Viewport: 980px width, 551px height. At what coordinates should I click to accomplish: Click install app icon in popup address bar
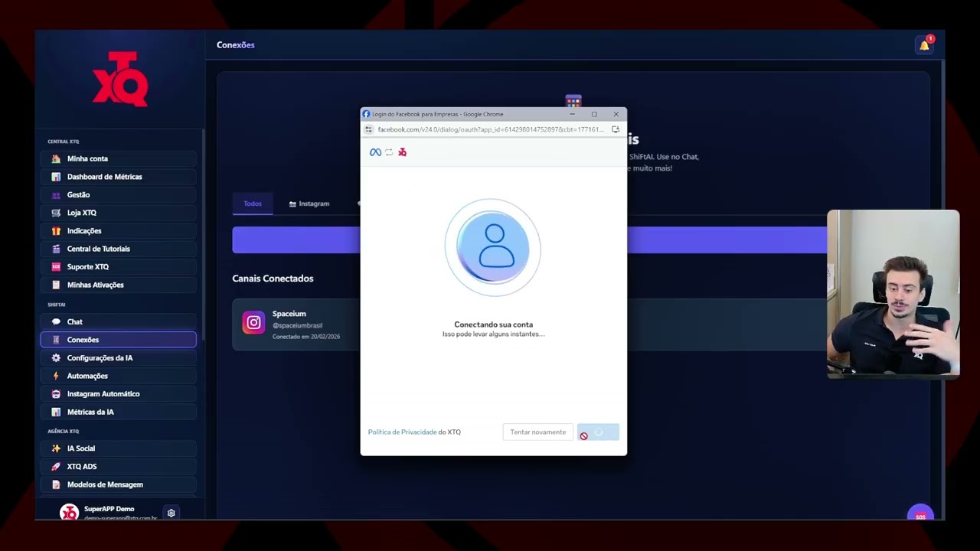[x=616, y=129]
